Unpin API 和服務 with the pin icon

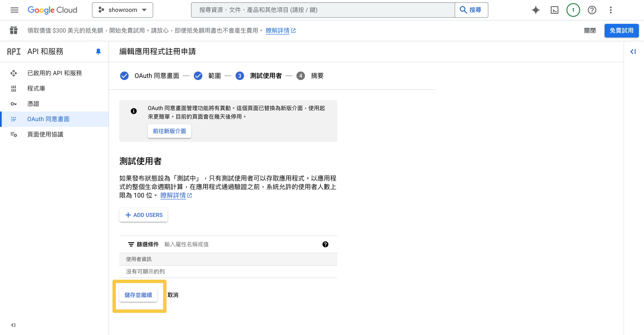(x=98, y=52)
